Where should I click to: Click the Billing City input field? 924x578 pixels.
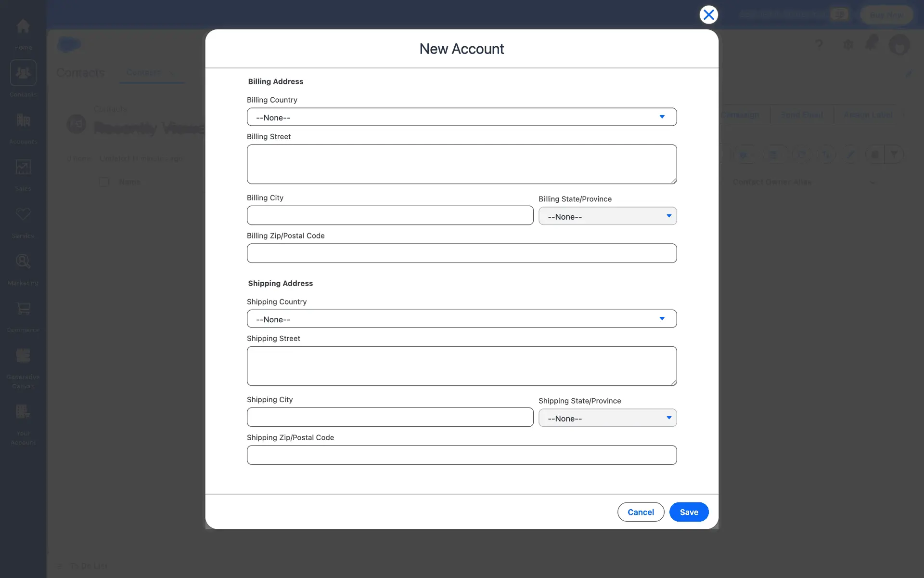390,215
